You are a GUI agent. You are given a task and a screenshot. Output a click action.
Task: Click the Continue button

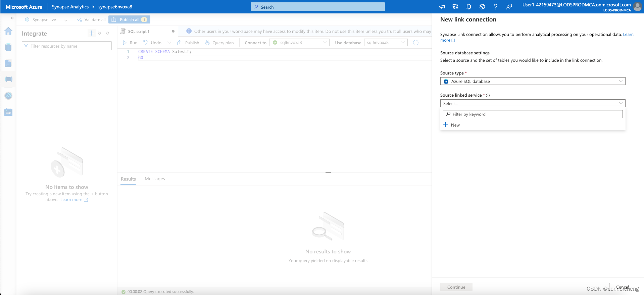456,287
